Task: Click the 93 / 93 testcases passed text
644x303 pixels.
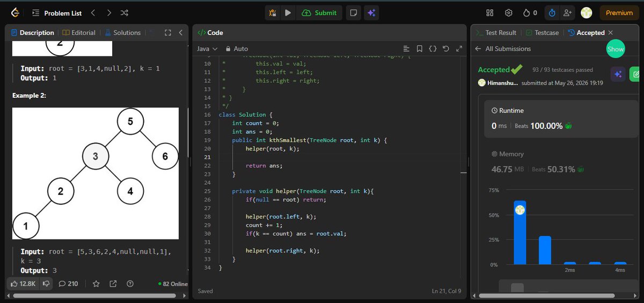Action: (x=562, y=70)
